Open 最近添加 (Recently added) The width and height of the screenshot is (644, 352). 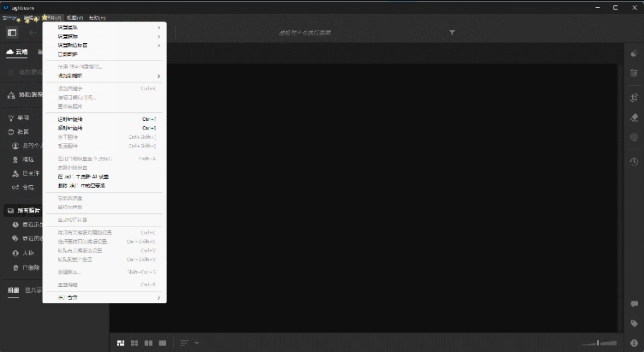27,224
